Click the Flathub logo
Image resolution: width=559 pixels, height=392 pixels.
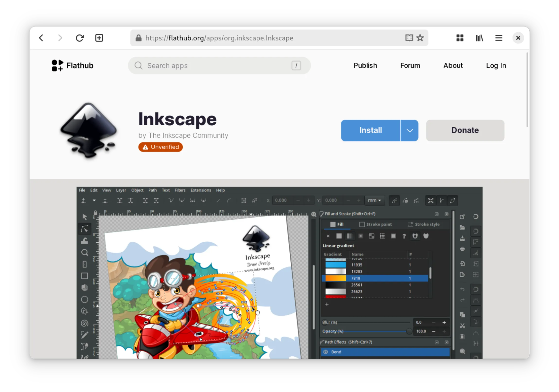[72, 66]
